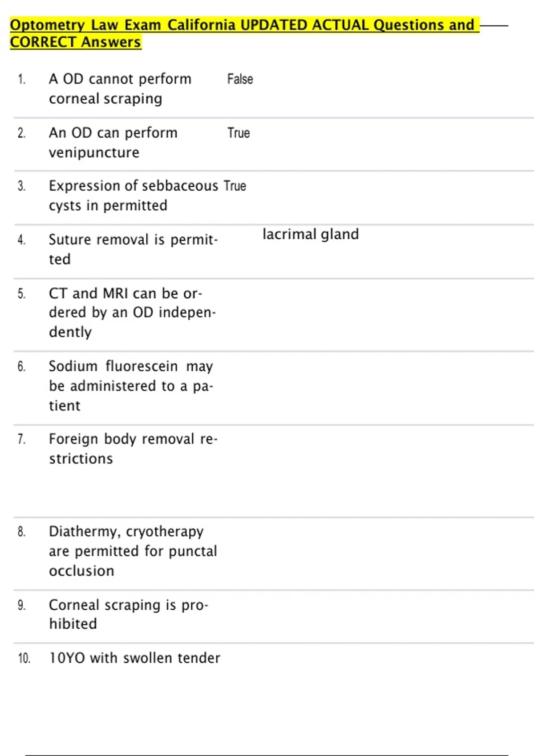Select the Diathermy, cryotherapy punctal occlusion question
Screen dimensions: 534x756
(x=133, y=551)
